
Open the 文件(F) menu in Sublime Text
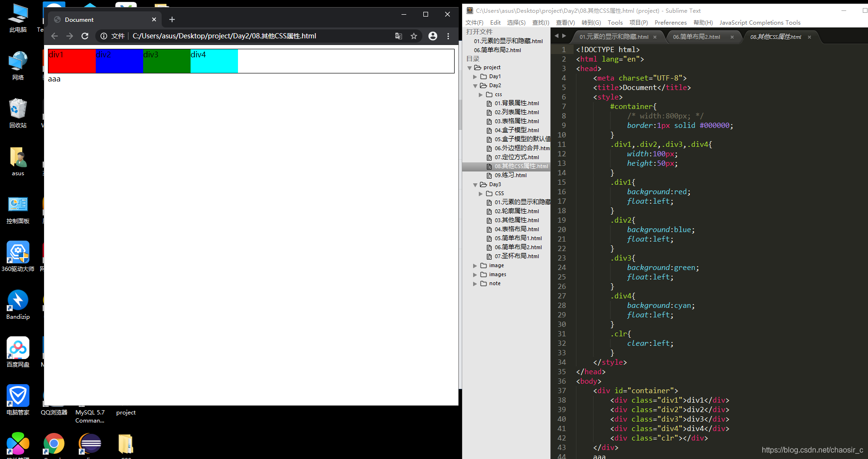pyautogui.click(x=474, y=23)
